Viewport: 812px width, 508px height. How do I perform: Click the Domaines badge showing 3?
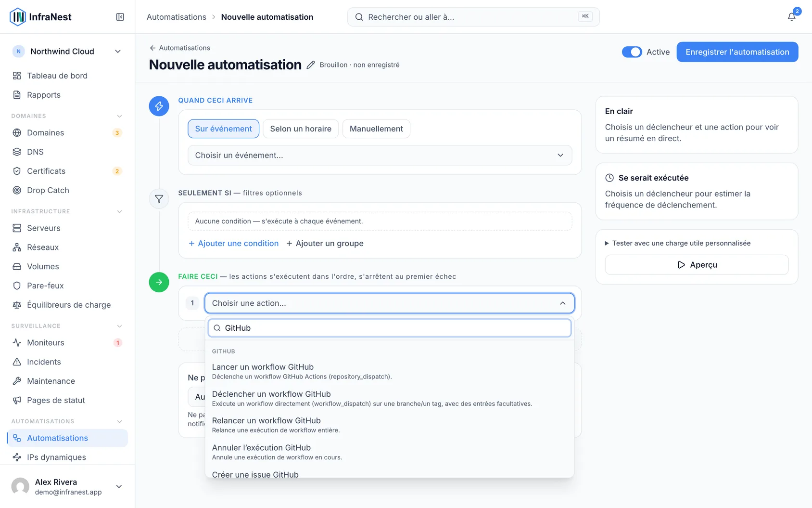coord(117,133)
